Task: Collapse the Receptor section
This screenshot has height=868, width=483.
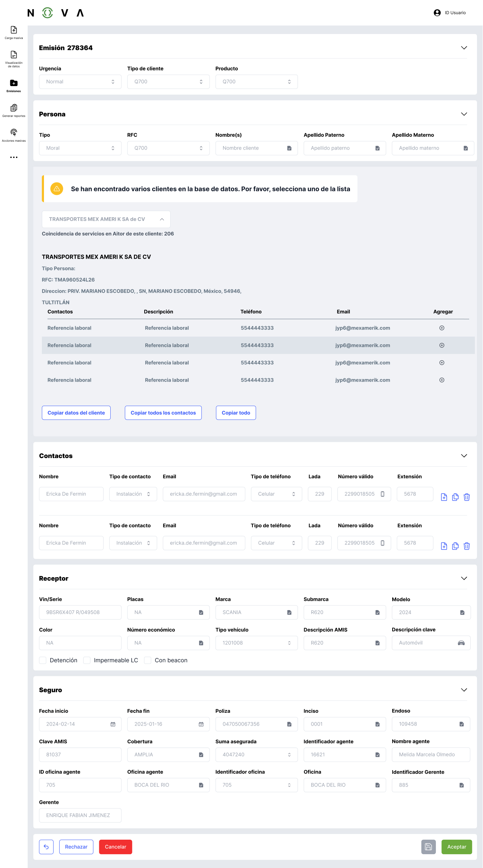Action: pyautogui.click(x=464, y=578)
